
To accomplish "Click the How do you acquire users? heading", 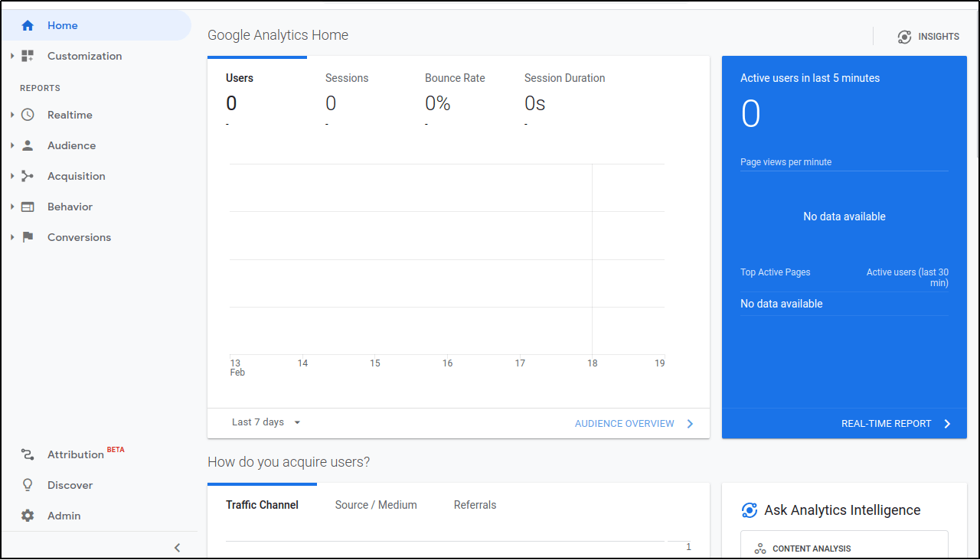I will tap(289, 462).
